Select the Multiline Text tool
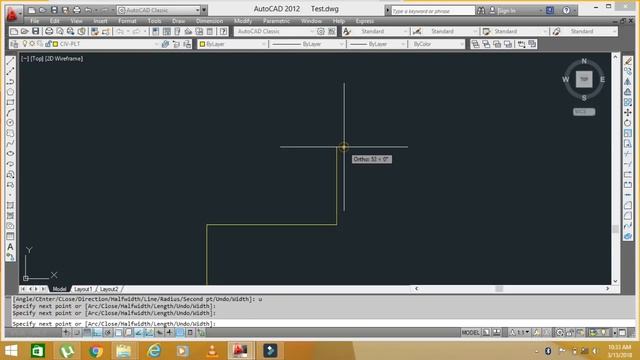The width and height of the screenshot is (640, 360). (x=11, y=247)
